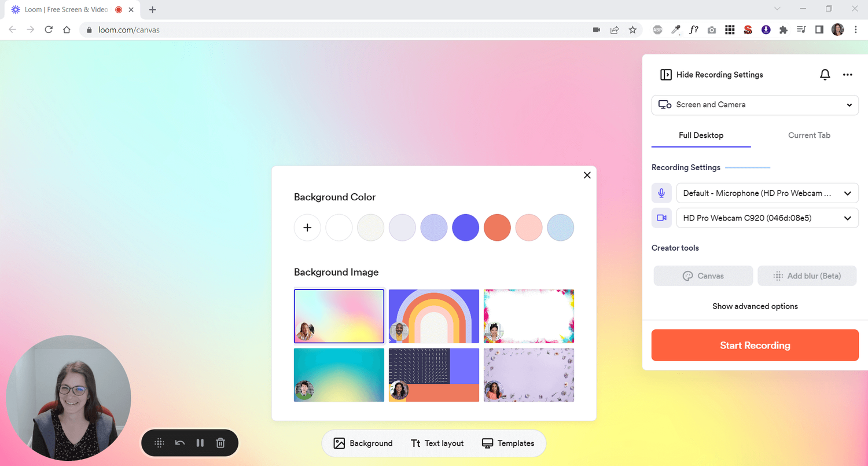Screen dimensions: 868x466
Task: Click Show advanced options
Action: pos(755,306)
